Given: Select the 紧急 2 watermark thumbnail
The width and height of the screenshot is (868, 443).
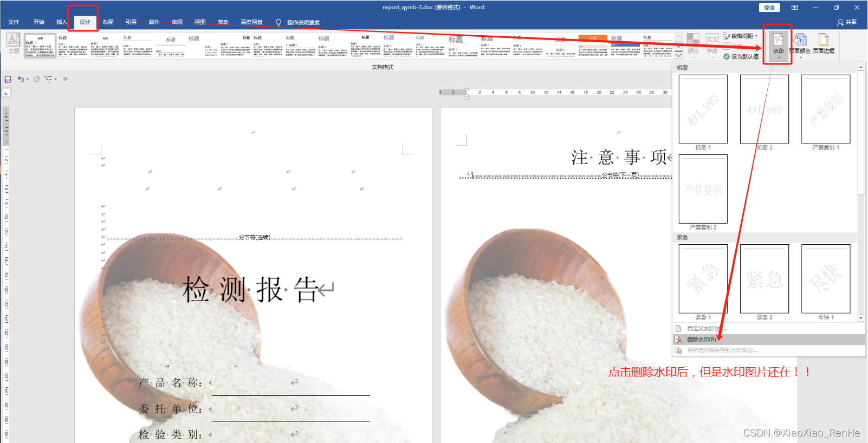Looking at the screenshot, I should tap(765, 279).
